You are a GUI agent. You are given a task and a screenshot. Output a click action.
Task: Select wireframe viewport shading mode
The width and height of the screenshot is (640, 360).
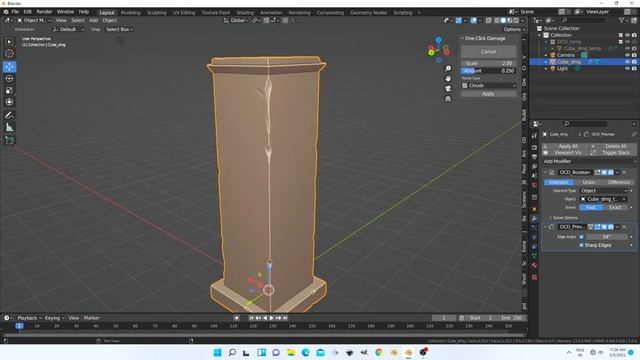point(496,20)
